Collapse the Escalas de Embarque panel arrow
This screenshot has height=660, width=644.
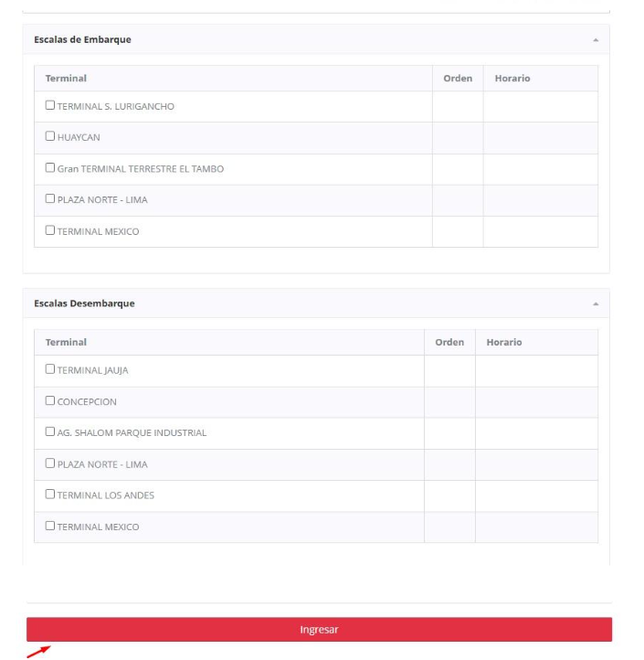[596, 40]
